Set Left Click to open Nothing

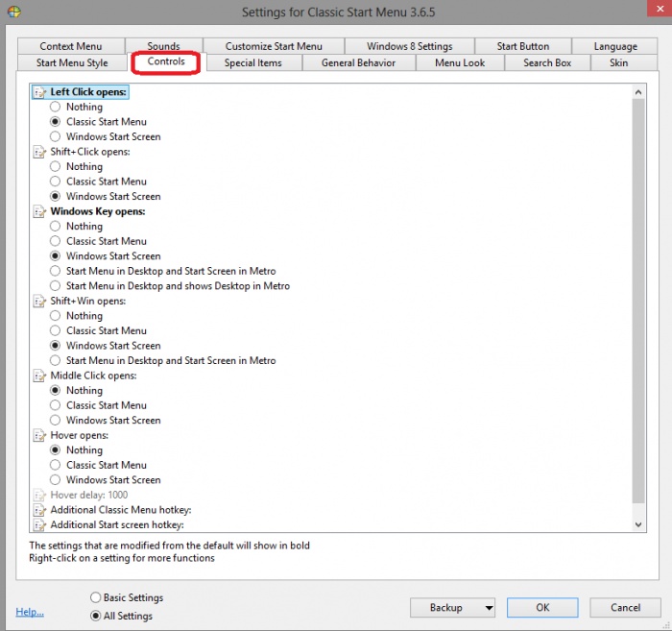click(x=55, y=107)
